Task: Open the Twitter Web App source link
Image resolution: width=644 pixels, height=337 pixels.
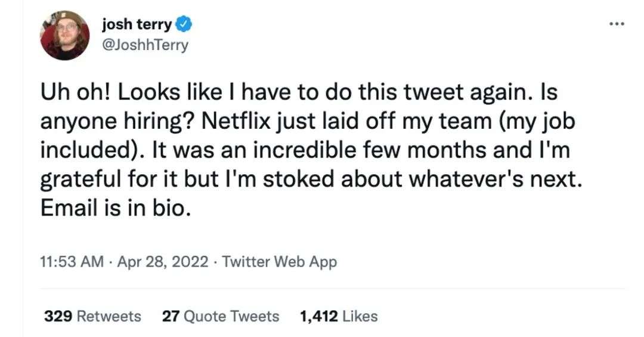Action: pyautogui.click(x=279, y=262)
